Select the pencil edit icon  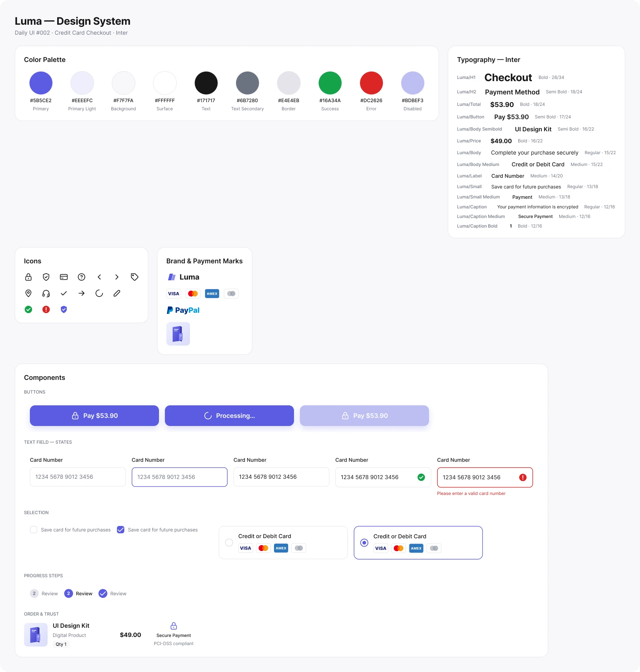(117, 293)
